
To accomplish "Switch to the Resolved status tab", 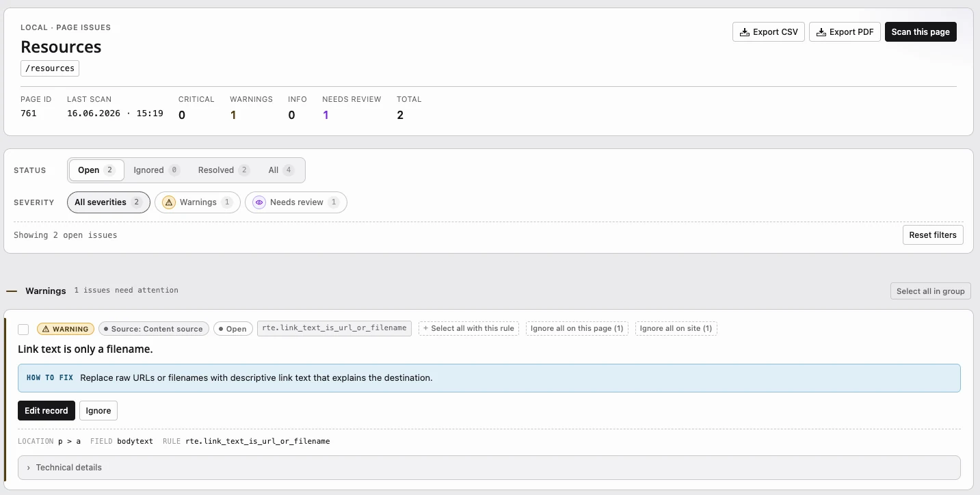I will [224, 170].
